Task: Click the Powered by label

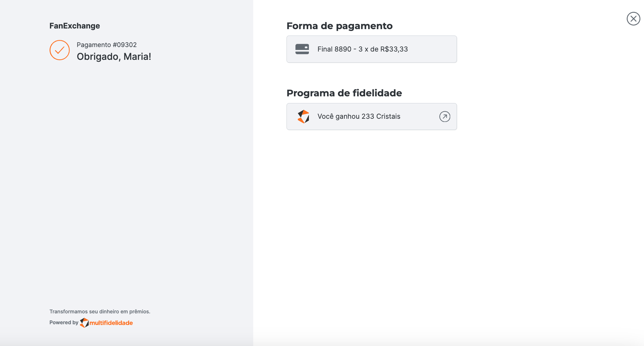Action: coord(64,322)
